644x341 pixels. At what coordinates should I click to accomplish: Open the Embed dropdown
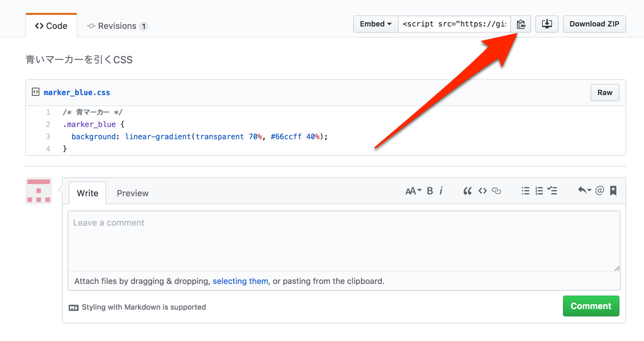(375, 24)
